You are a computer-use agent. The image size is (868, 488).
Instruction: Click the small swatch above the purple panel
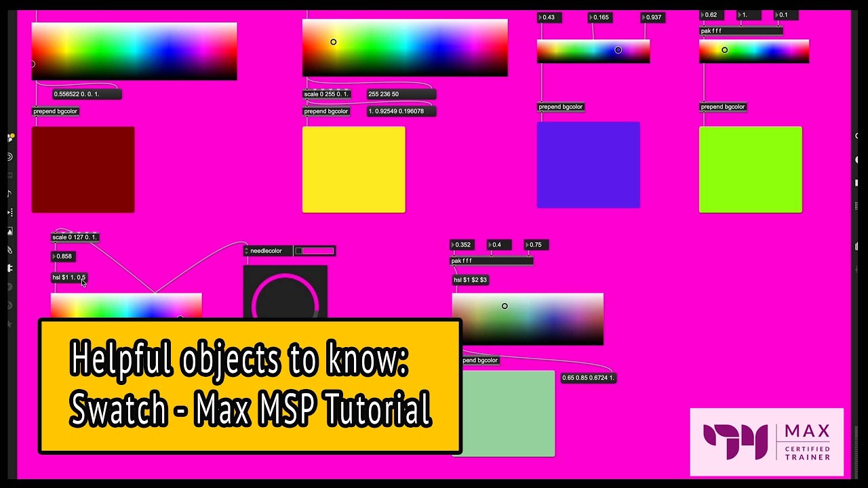pos(593,51)
